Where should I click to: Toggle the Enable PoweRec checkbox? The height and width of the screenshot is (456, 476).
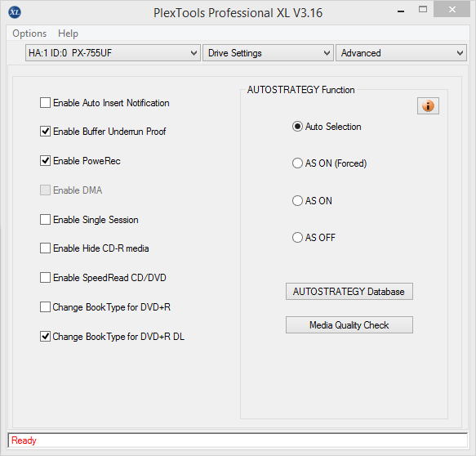pyautogui.click(x=45, y=161)
